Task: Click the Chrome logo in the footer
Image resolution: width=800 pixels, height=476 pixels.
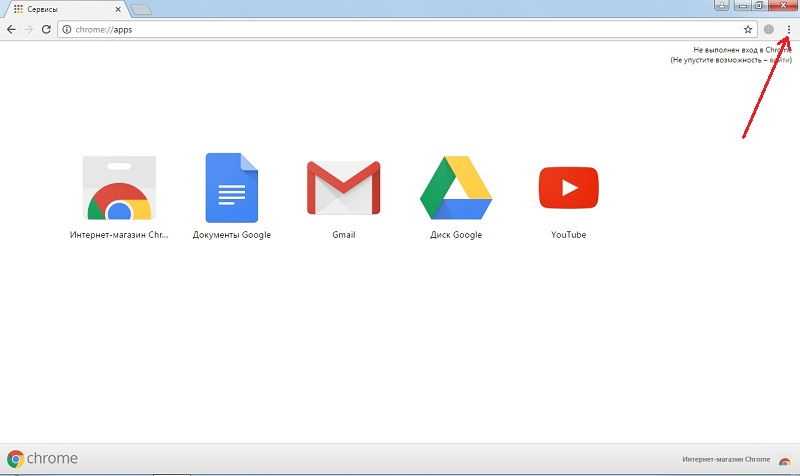Action: (43, 459)
